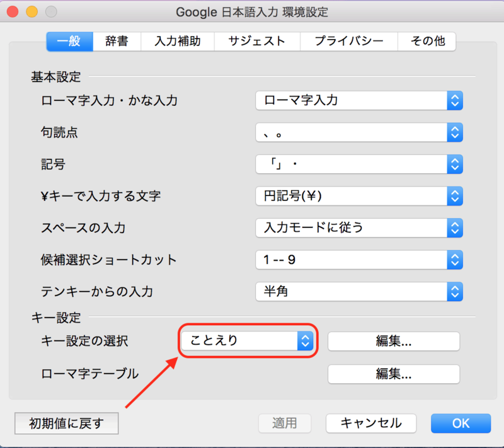Click 編集... for the ローマ字テーブル

click(394, 374)
